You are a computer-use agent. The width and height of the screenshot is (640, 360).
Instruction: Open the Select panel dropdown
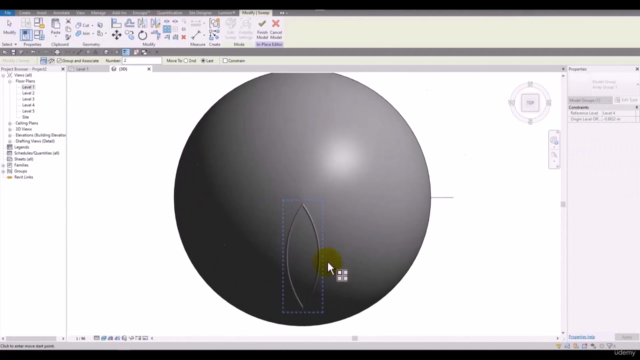[x=9, y=44]
